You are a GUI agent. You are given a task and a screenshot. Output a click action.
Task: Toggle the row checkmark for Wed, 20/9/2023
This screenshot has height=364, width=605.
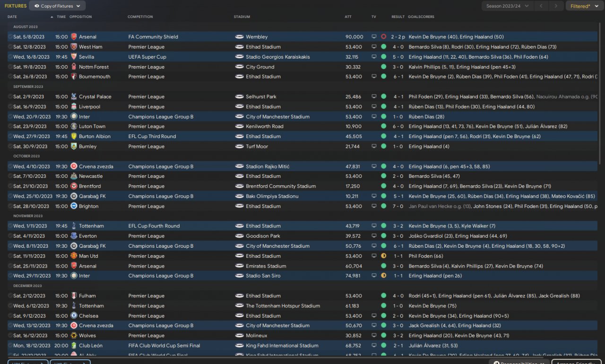10,117
